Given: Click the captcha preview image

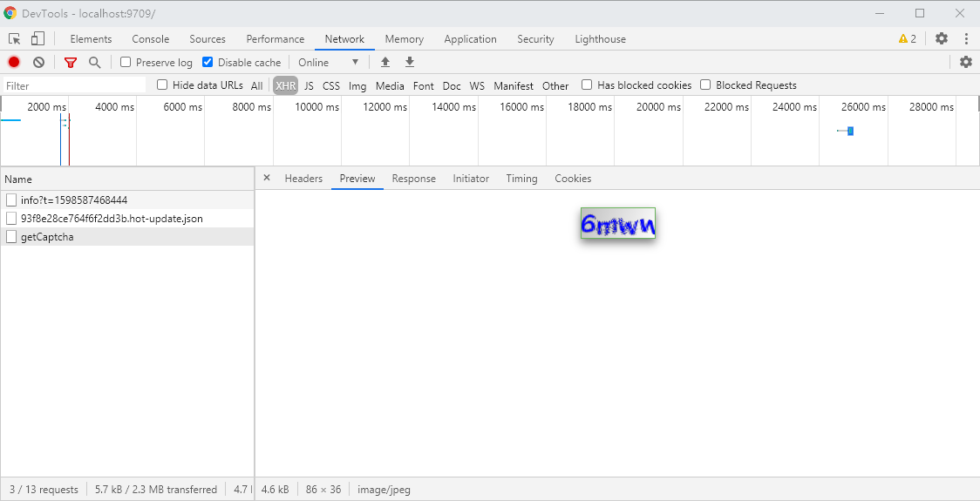Looking at the screenshot, I should 618,222.
